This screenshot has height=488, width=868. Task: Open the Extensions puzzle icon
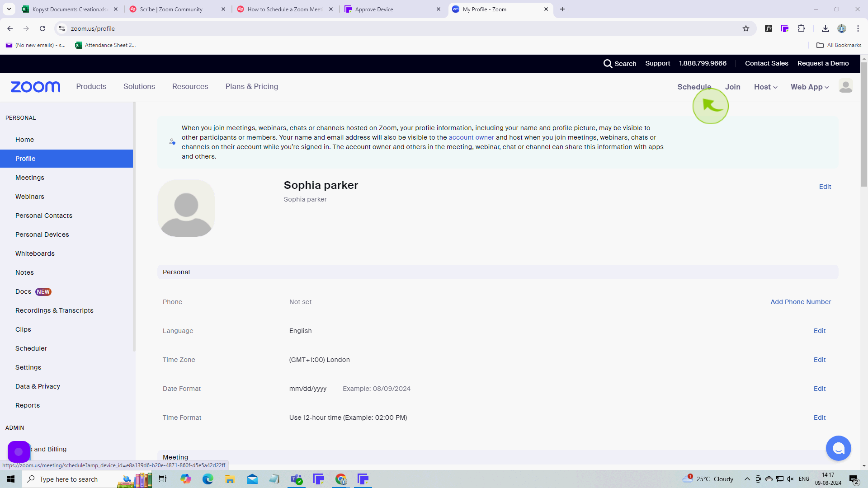[x=801, y=28]
